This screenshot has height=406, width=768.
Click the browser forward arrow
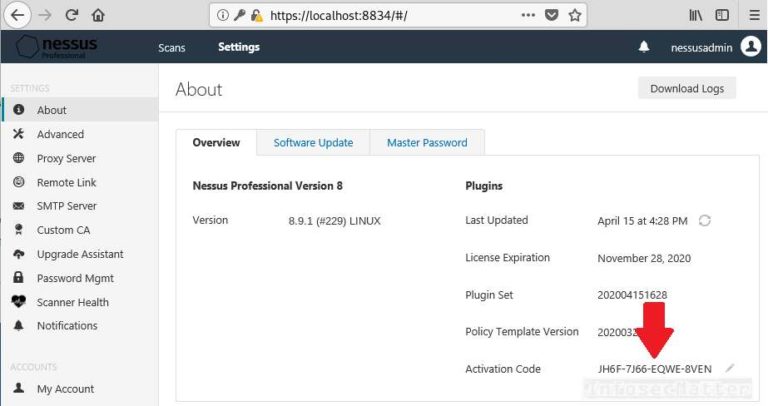(x=45, y=15)
